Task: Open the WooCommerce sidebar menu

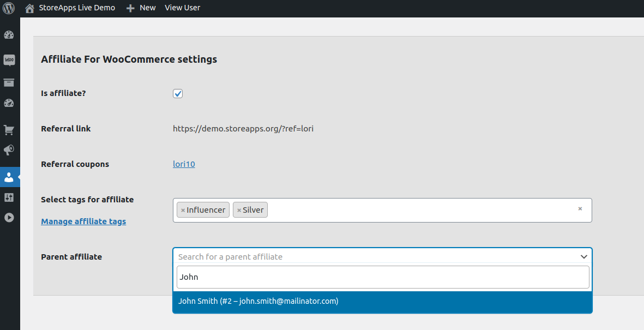Action: pyautogui.click(x=9, y=60)
